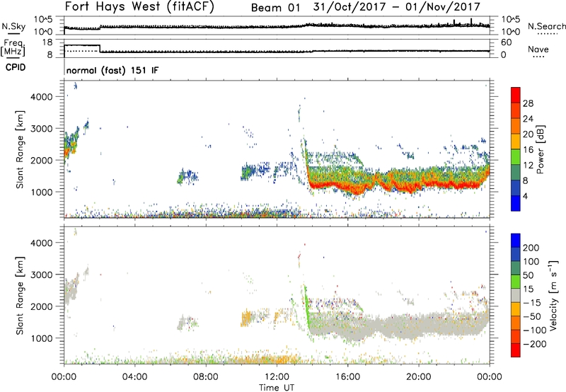Viewport: 566px width, 392px height.
Task: Click the 16 dB label on power colorbar
Action: tap(528, 150)
